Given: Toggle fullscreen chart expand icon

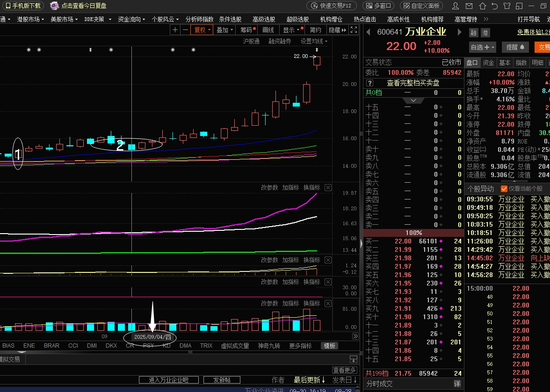Looking at the screenshot, I should tap(354, 30).
